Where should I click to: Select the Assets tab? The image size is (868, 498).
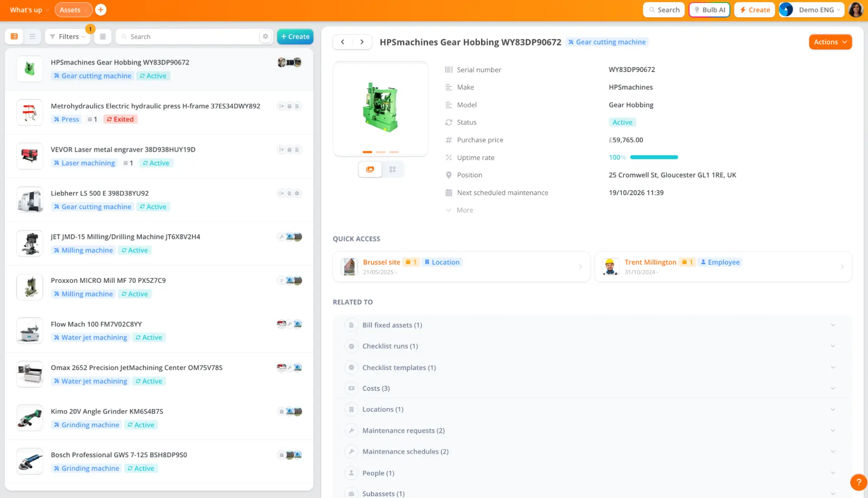click(70, 10)
